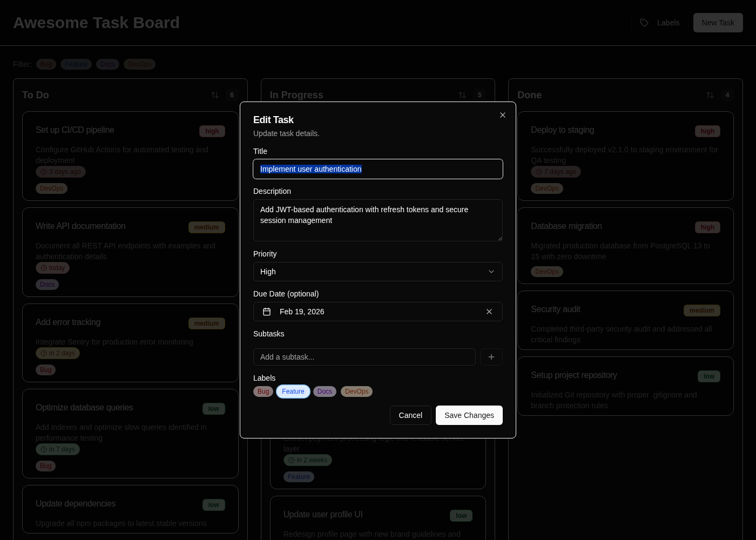The height and width of the screenshot is (540, 756).
Task: Filter board by Docs label
Action: point(107,64)
